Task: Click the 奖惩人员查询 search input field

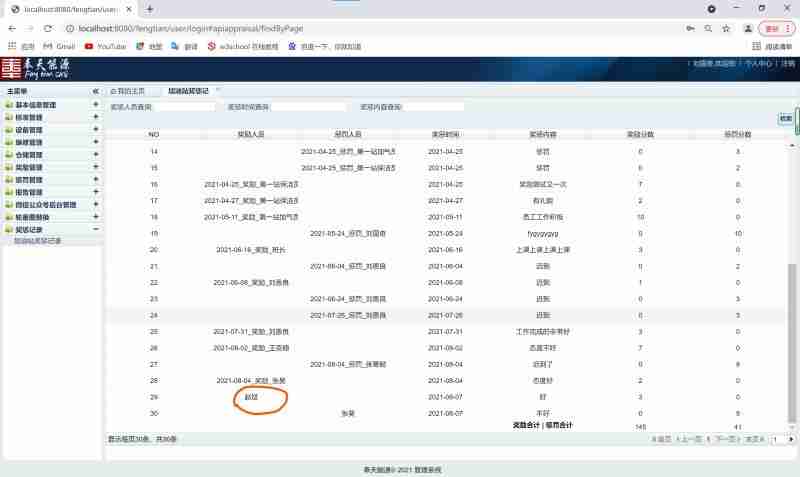Action: coord(183,106)
